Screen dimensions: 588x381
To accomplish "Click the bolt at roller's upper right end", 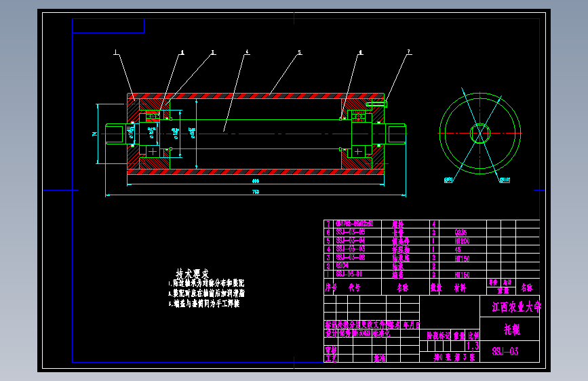I will pos(376,104).
